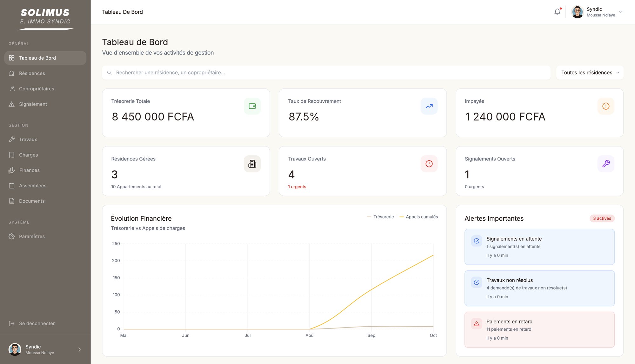Click the Solimus logo in sidebar
Screen dimensions: 635x364
[x=45, y=19]
